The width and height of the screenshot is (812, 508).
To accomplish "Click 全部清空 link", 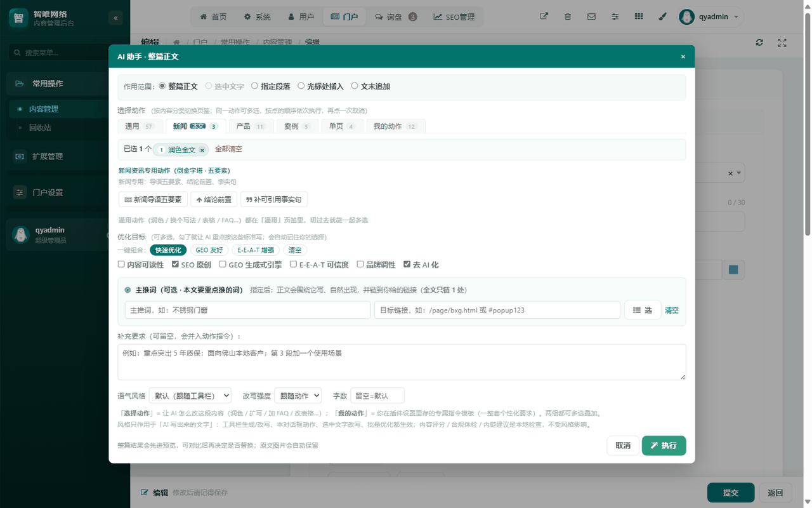I will (x=228, y=149).
